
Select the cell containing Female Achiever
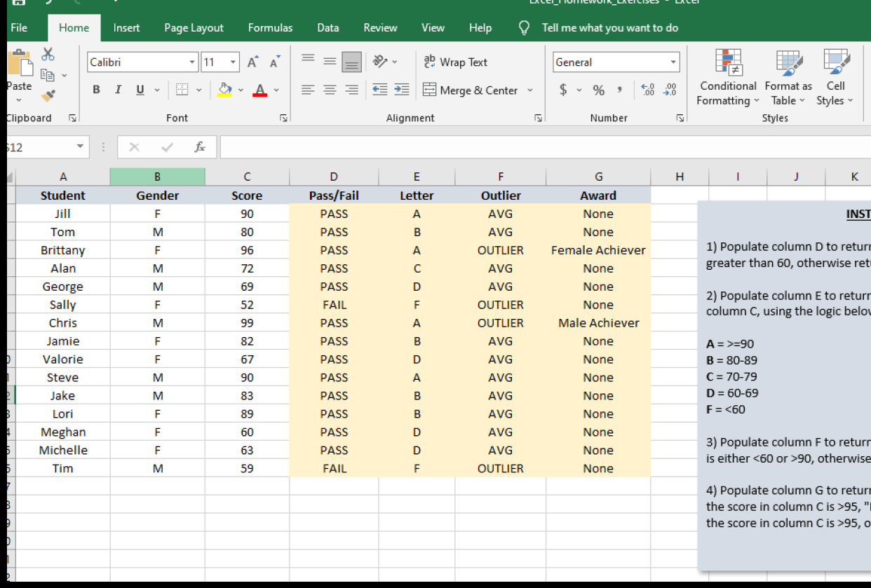click(x=598, y=250)
